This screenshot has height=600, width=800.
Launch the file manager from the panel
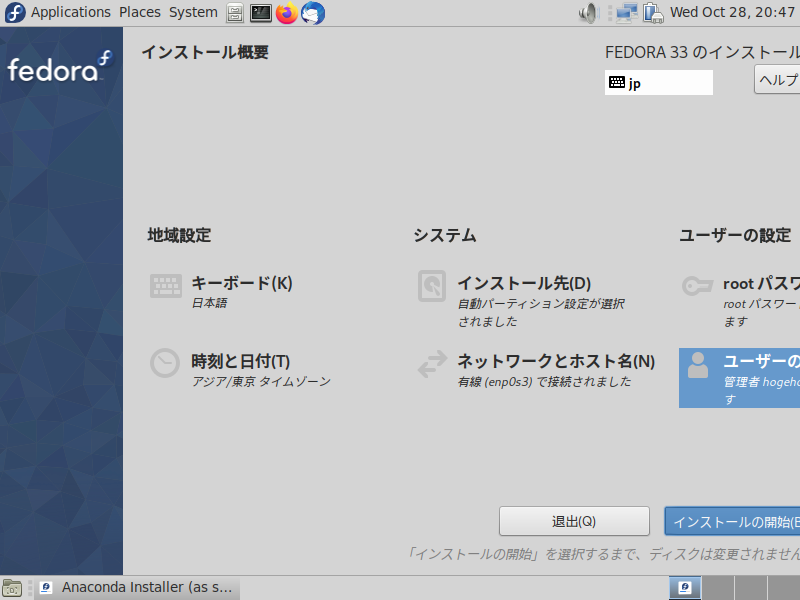[235, 13]
